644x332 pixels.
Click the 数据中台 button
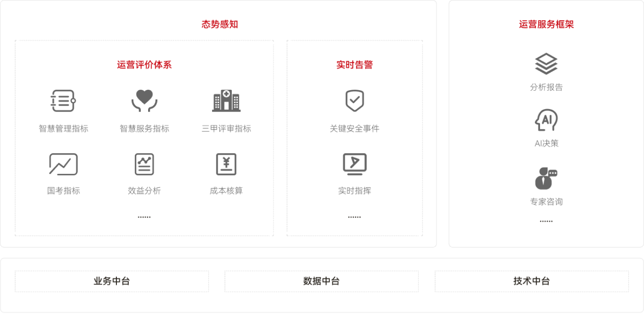tap(322, 280)
